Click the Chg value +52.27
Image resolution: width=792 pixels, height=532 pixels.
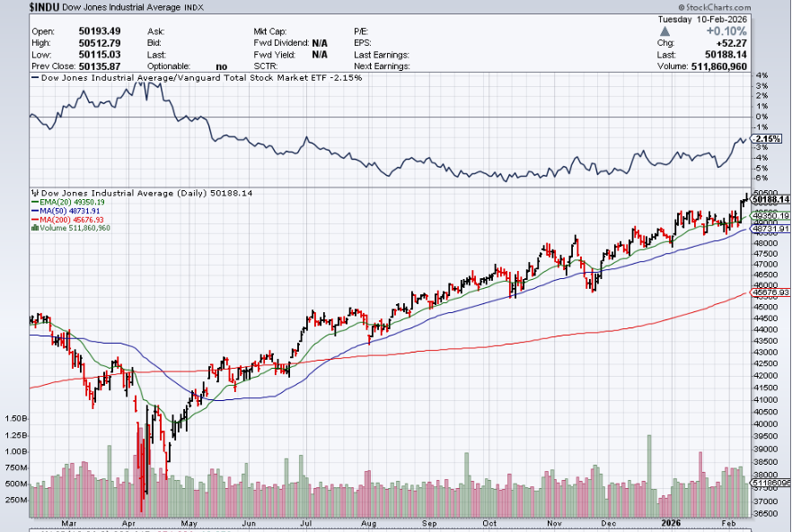click(731, 43)
